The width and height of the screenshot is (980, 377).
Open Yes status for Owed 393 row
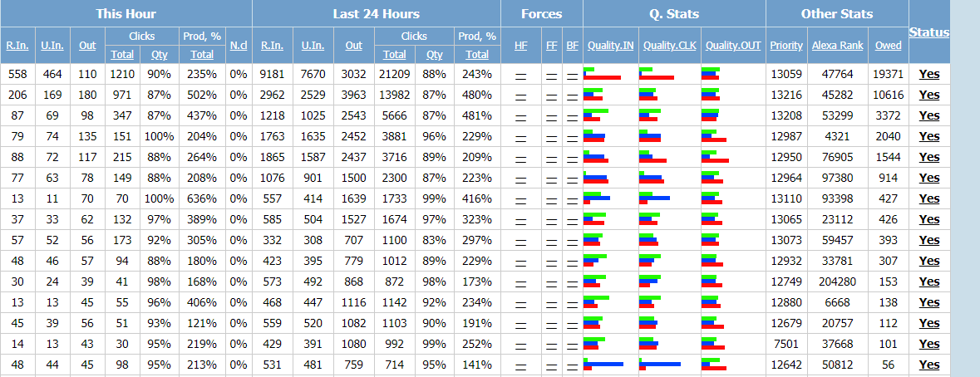pos(929,240)
